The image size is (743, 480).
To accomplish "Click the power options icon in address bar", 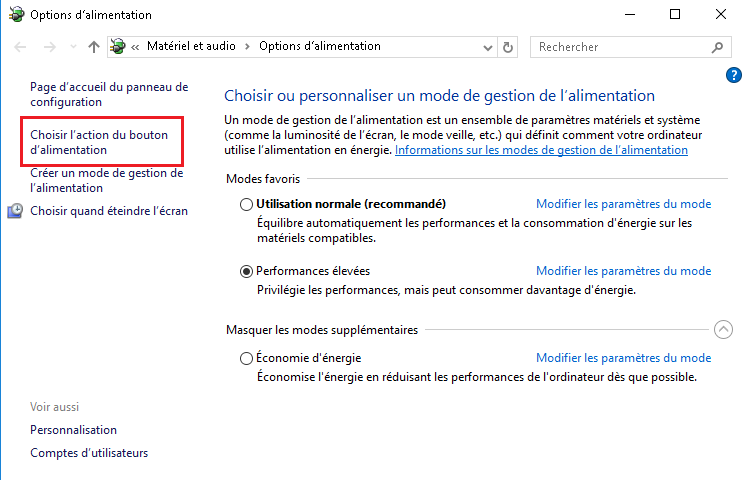I will (118, 46).
